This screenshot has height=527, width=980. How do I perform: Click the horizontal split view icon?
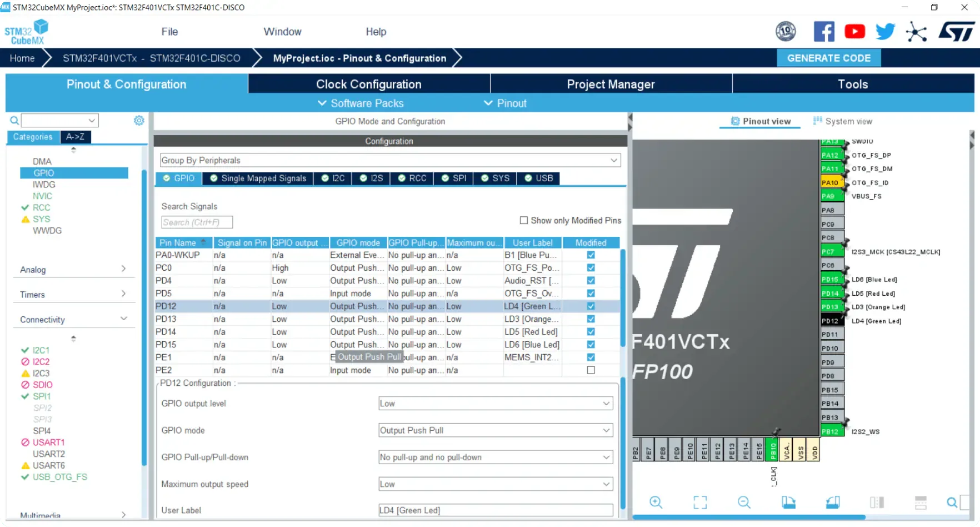point(921,503)
